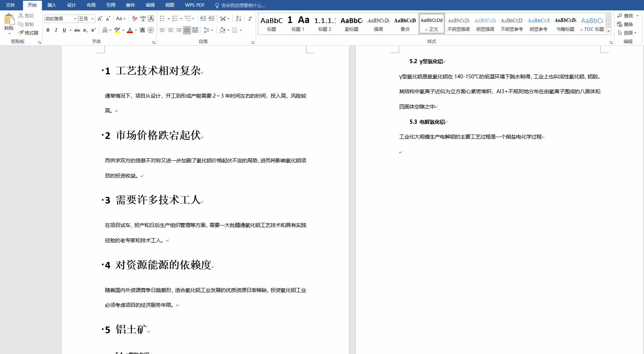Toggle underline on selected text

tap(64, 30)
